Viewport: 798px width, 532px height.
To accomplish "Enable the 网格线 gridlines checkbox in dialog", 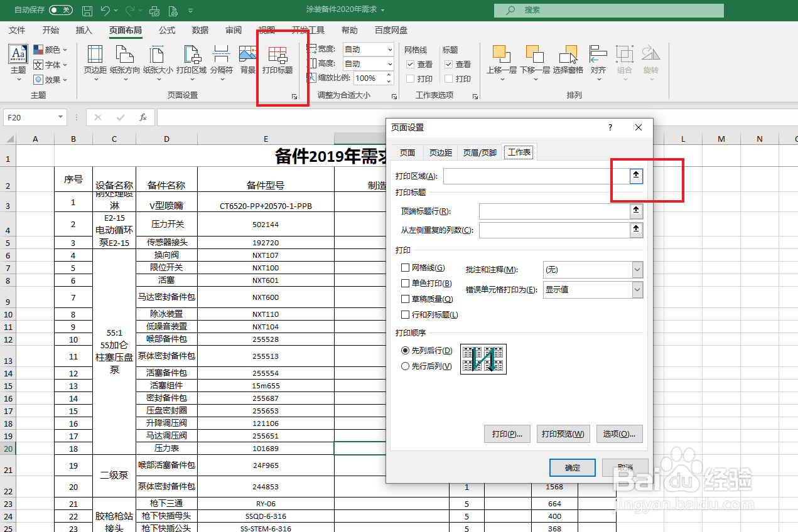I will click(x=405, y=268).
